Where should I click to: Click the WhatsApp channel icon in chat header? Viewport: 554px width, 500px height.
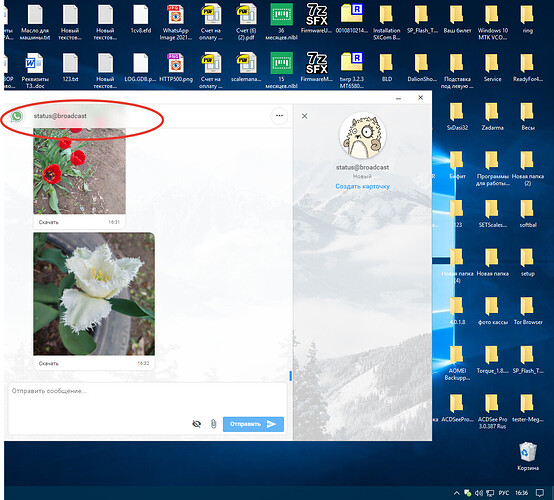click(17, 116)
